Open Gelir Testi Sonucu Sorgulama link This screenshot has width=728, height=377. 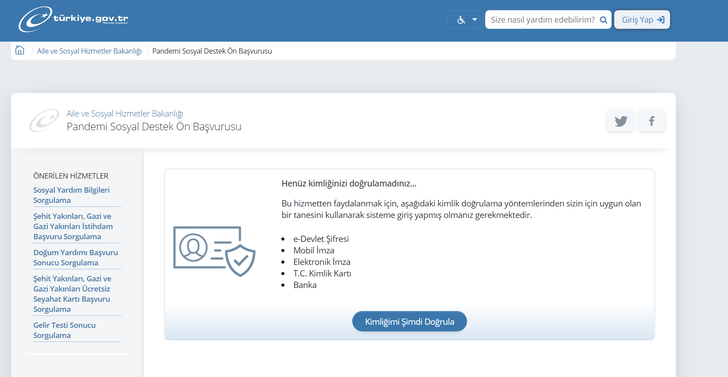[65, 330]
